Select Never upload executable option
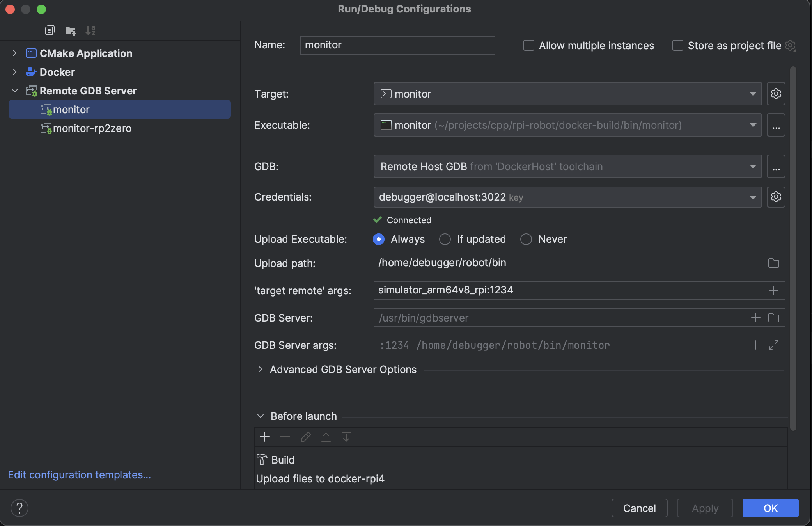 point(526,239)
